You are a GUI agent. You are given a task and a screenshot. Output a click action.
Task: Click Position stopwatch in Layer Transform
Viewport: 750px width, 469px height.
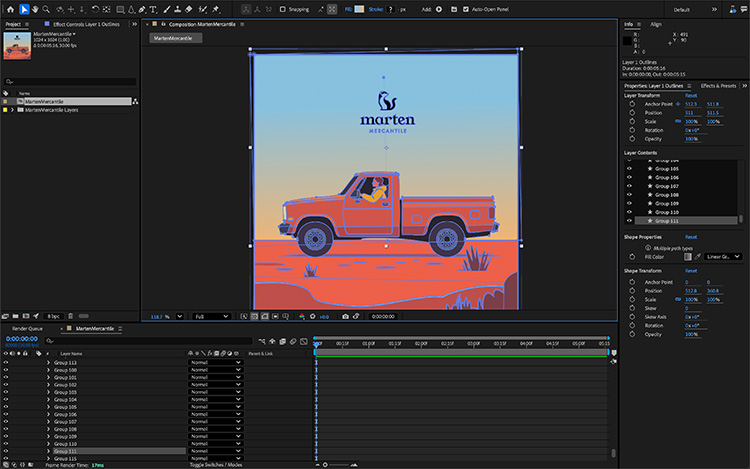632,113
